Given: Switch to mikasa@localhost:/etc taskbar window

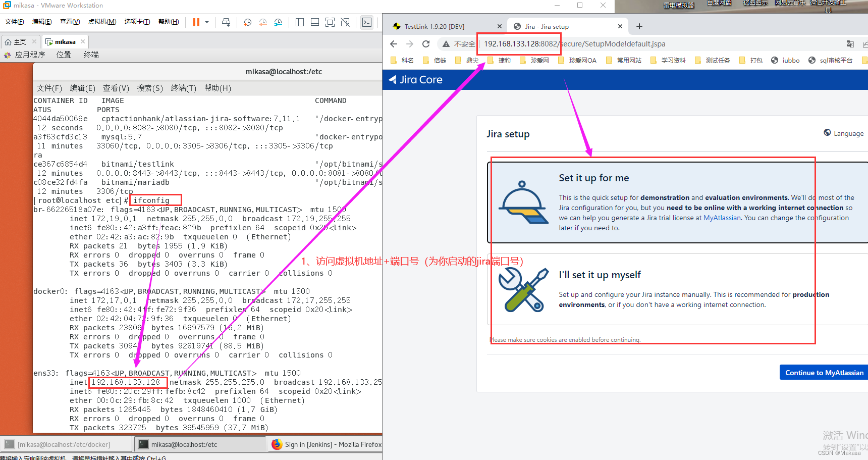Looking at the screenshot, I should pyautogui.click(x=201, y=444).
